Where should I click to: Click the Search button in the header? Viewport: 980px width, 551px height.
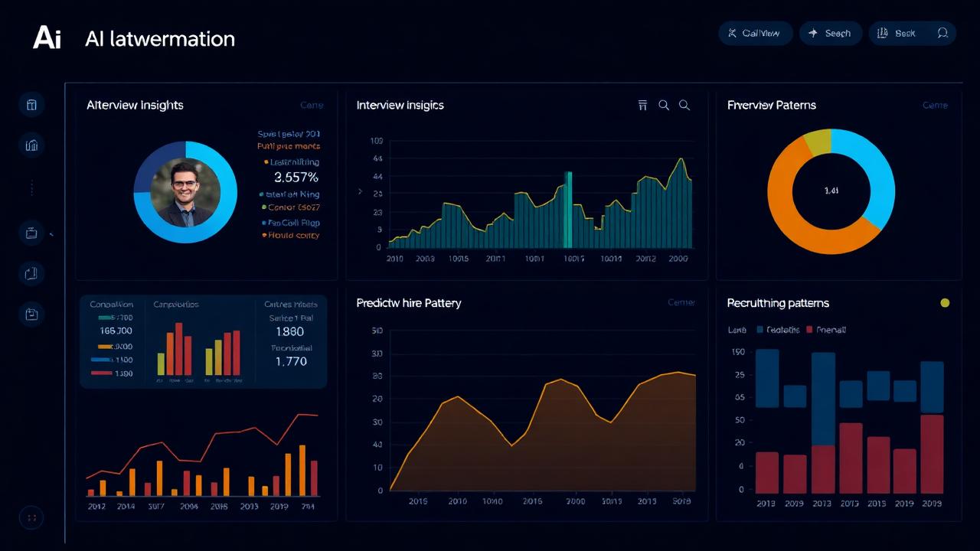pyautogui.click(x=831, y=33)
